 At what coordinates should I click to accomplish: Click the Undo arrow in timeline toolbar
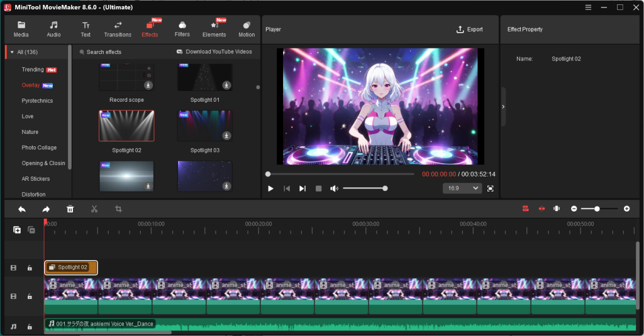22,209
